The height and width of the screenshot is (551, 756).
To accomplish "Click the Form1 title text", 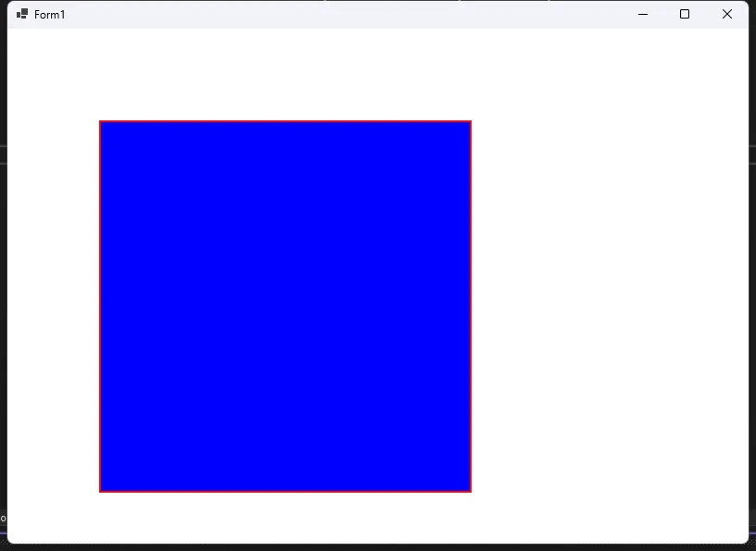I will pyautogui.click(x=49, y=14).
